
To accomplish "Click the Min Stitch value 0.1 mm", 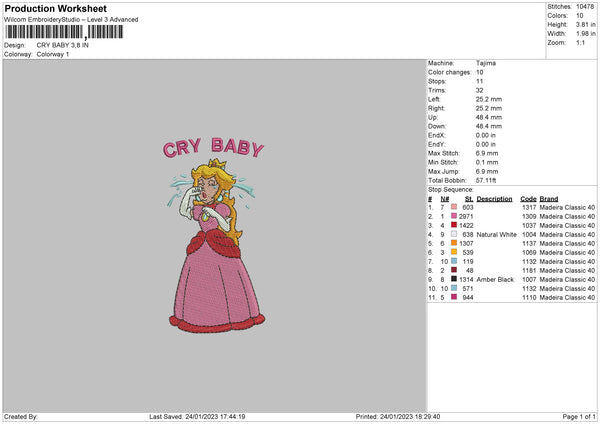I will pos(487,162).
